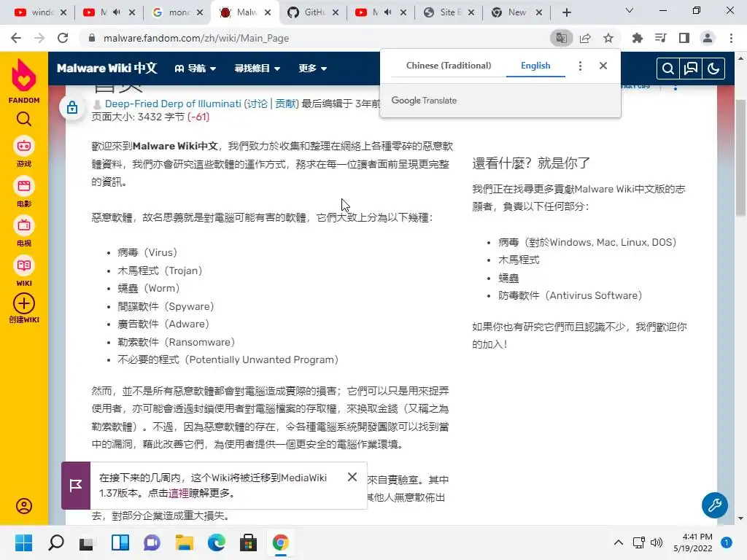Screen dimensions: 747x560
Task: Expand the 更多 dropdown menu
Action: pos(312,69)
